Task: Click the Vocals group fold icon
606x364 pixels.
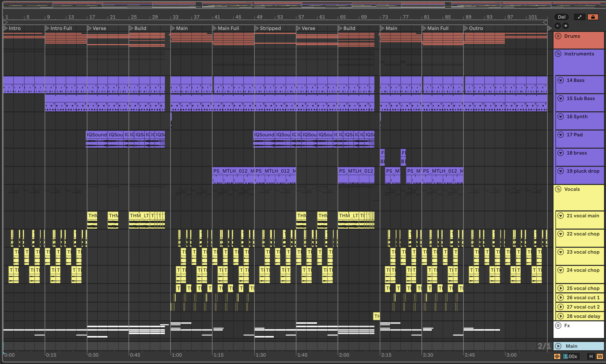Action: tap(558, 189)
